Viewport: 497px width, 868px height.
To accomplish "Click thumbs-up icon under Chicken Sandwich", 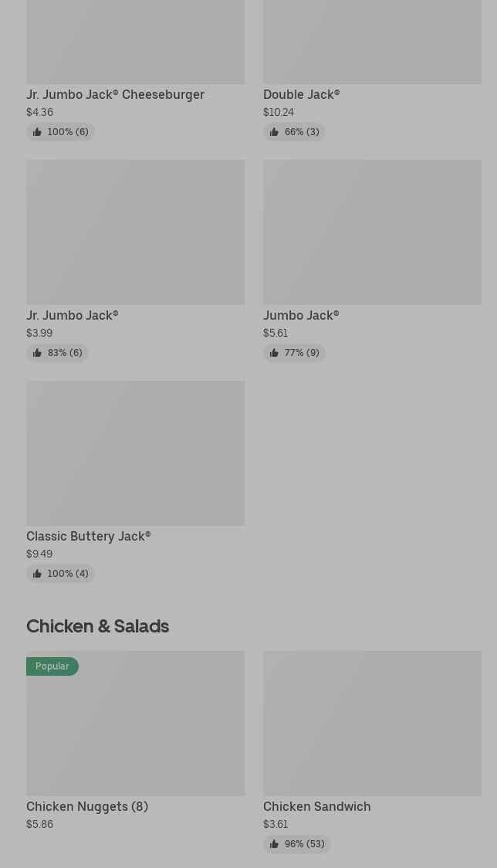I will coord(274,843).
